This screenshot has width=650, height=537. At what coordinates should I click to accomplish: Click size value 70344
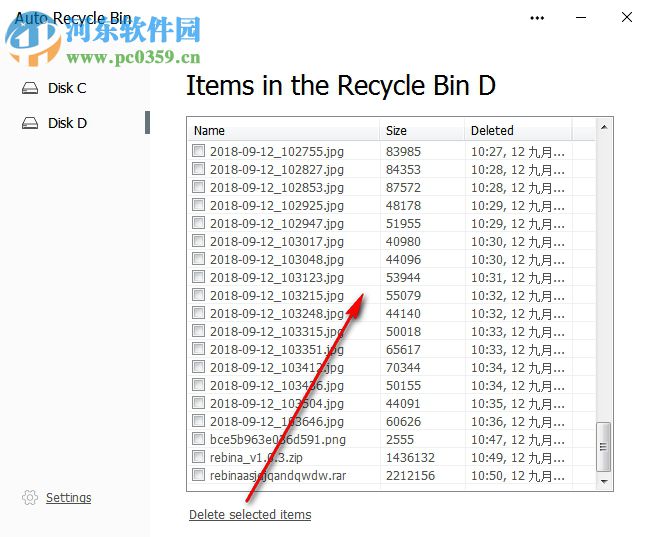(x=403, y=367)
